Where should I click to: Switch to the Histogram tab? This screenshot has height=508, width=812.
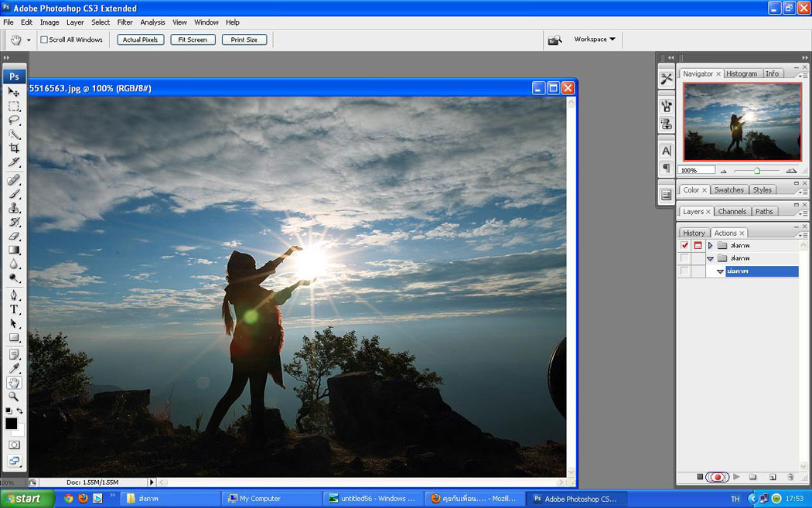[x=742, y=73]
